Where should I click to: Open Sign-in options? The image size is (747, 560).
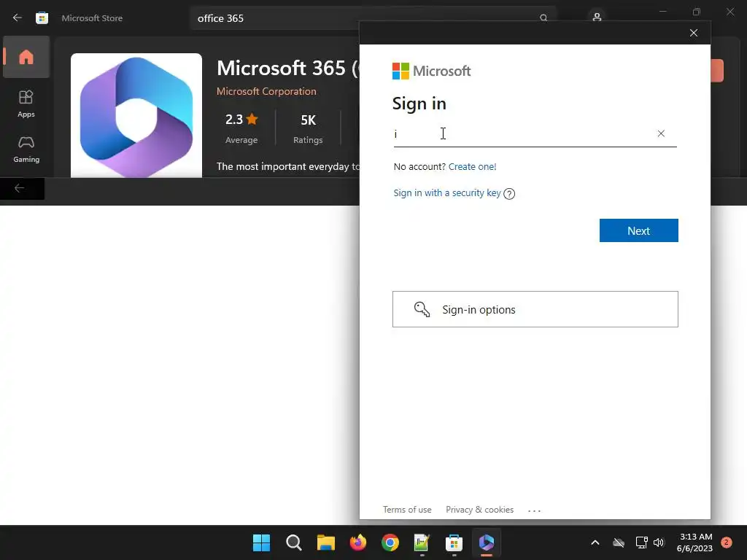coord(535,309)
